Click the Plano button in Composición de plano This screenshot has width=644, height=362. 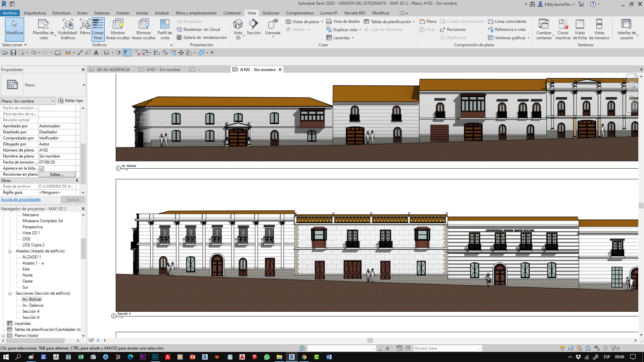428,21
